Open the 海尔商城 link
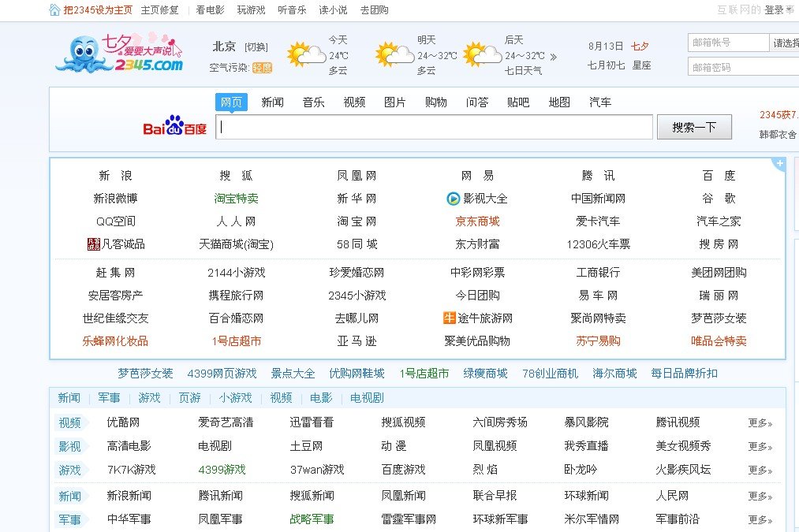Image resolution: width=799 pixels, height=532 pixels. click(x=614, y=374)
